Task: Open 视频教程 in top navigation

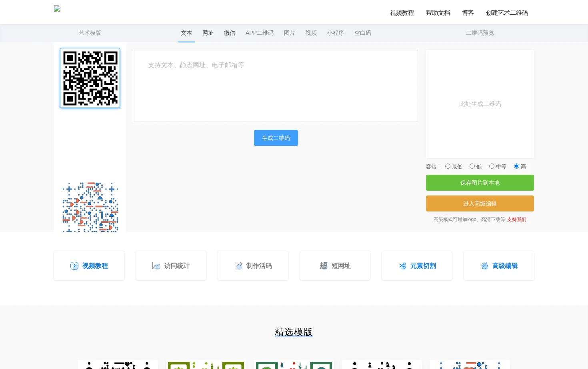Action: click(x=402, y=13)
